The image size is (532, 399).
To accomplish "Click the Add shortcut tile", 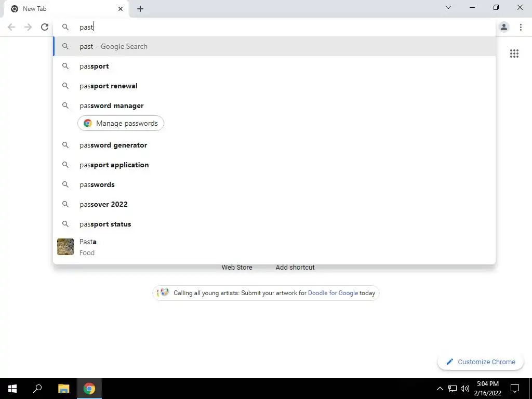I will [x=295, y=268].
